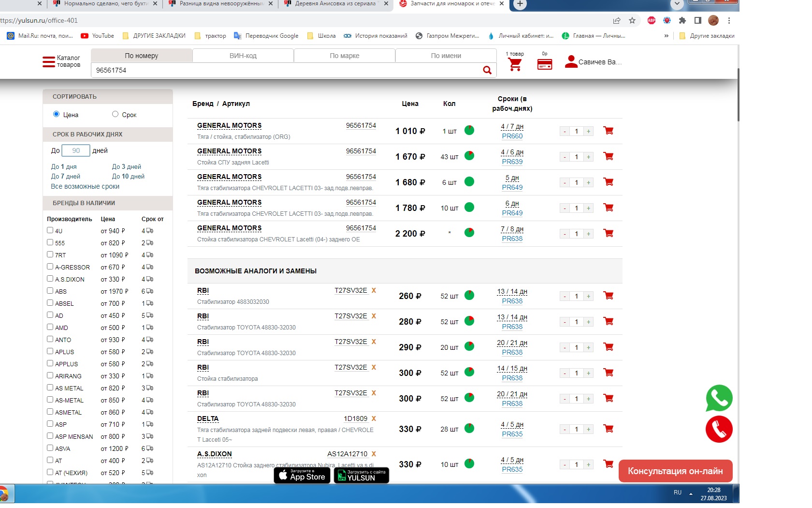Viewport: 812px width, 508px height.
Task: Add the DELTA 1D1809 part to cart
Action: point(609,429)
